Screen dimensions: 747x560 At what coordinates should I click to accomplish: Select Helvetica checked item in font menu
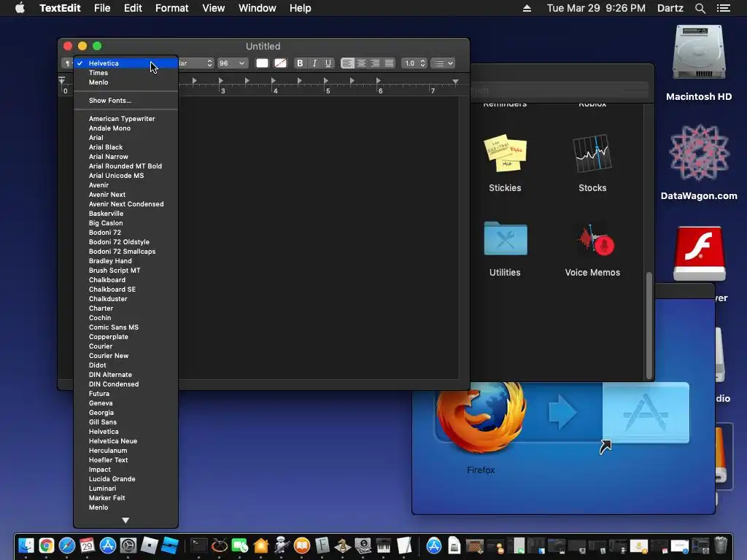125,63
